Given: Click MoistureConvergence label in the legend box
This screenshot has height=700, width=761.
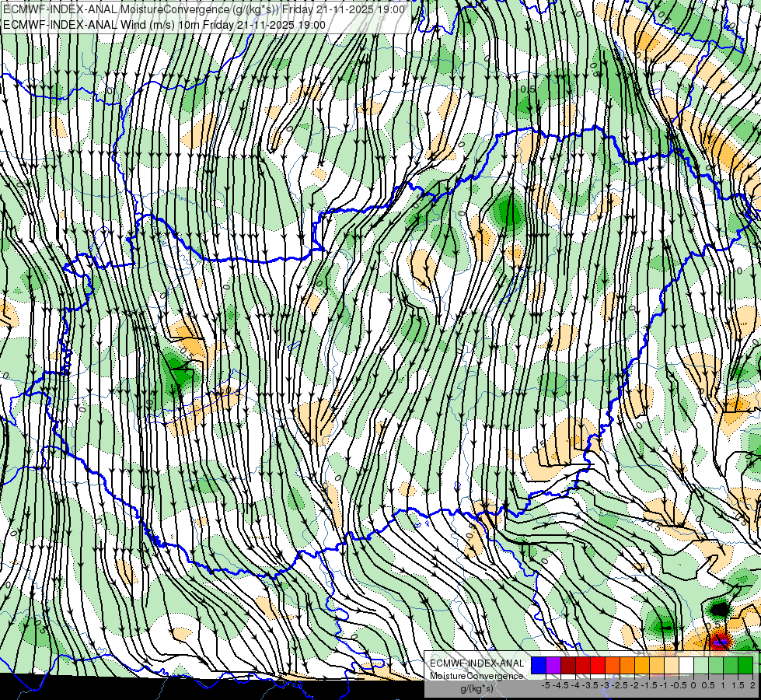Looking at the screenshot, I should (476, 676).
